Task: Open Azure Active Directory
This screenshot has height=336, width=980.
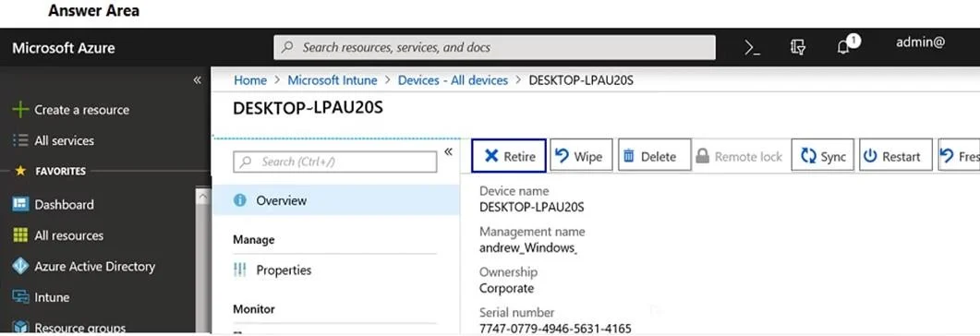Action: click(x=84, y=266)
